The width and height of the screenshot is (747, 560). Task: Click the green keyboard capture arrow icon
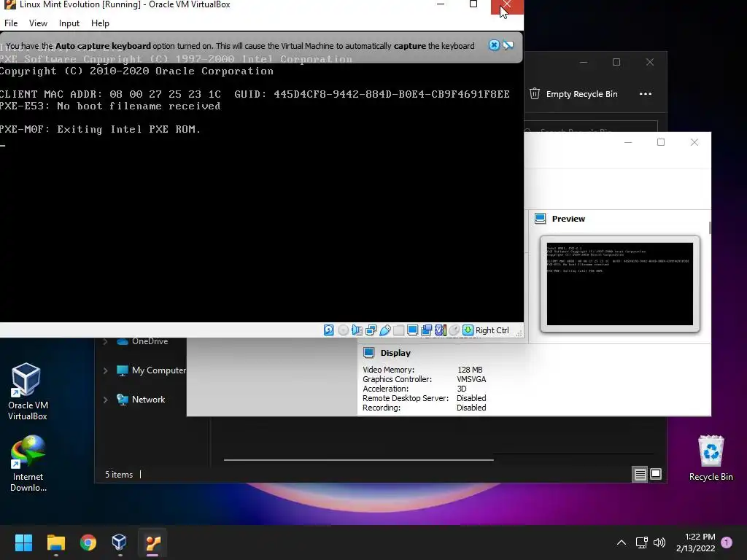click(x=468, y=330)
